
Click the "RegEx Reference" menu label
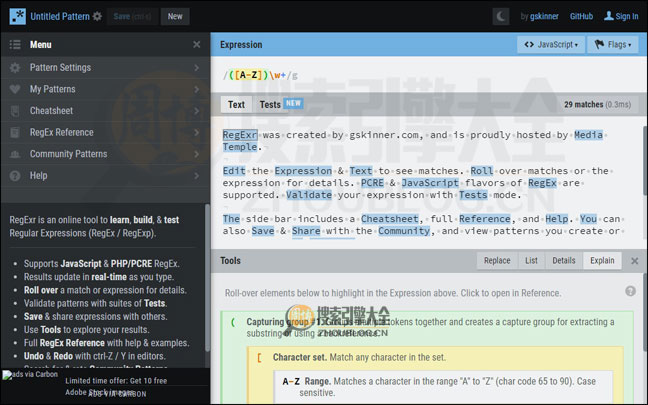coord(62,132)
